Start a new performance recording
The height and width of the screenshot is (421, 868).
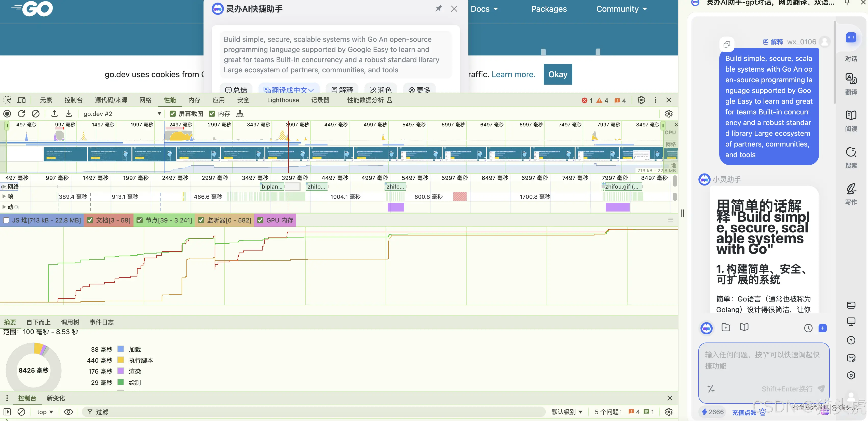(7, 114)
